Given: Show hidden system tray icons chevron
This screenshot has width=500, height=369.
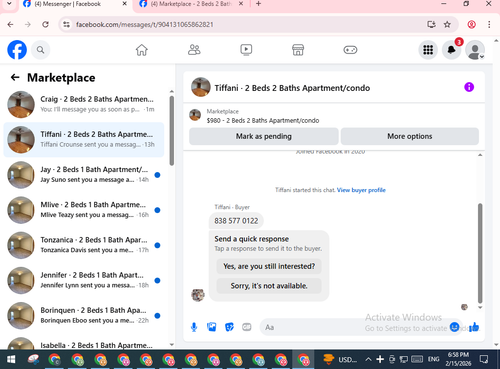Looking at the screenshot, I should tap(368, 359).
